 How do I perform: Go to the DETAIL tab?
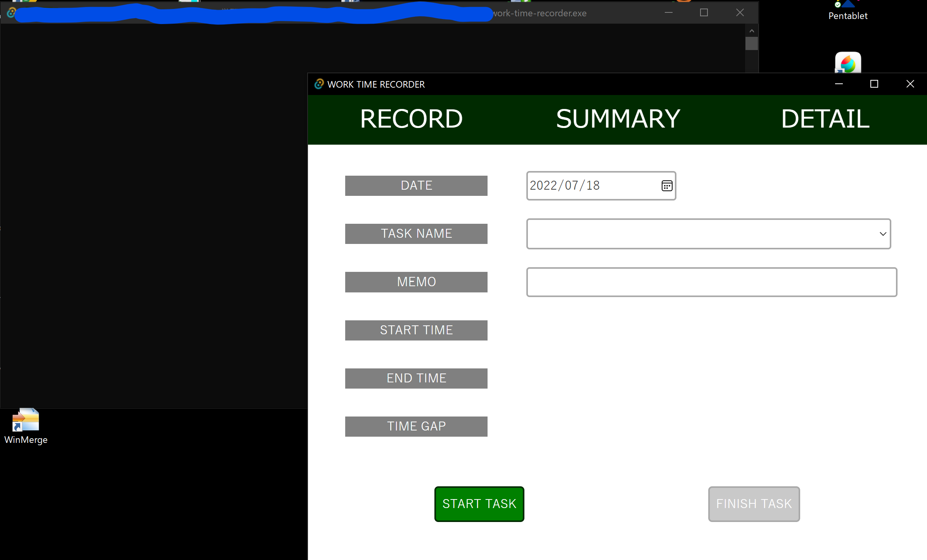[x=825, y=119]
